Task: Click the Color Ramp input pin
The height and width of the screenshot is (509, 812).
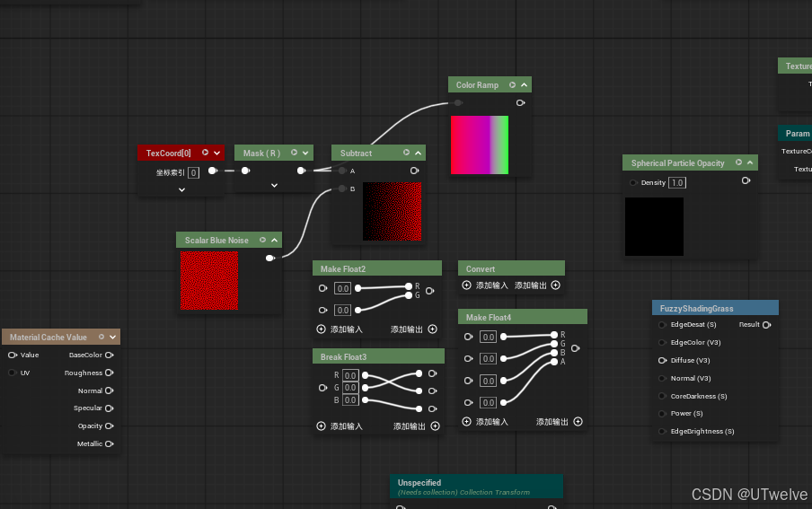Action: (x=458, y=103)
